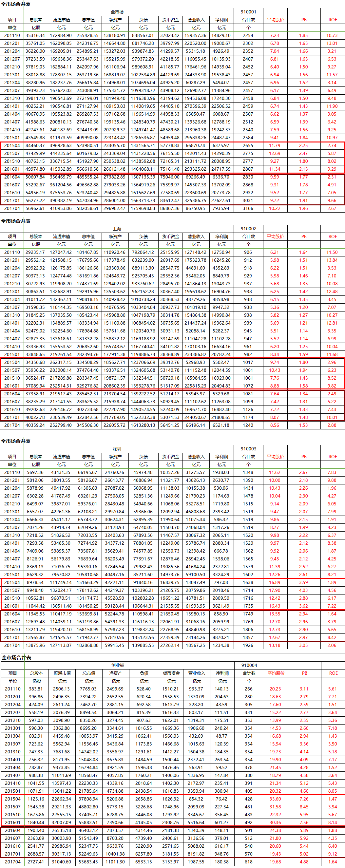Select the PB value 4.03 cell
This screenshot has height=868, width=345.
(x=303, y=590)
